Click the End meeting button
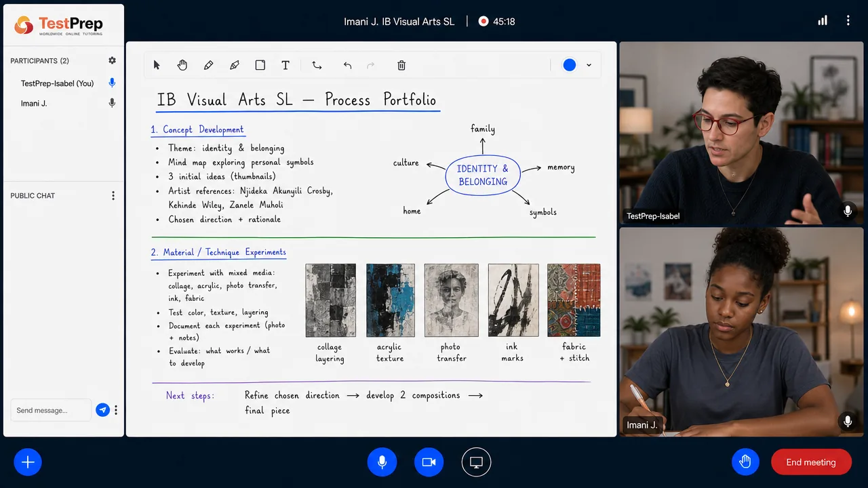 811,462
